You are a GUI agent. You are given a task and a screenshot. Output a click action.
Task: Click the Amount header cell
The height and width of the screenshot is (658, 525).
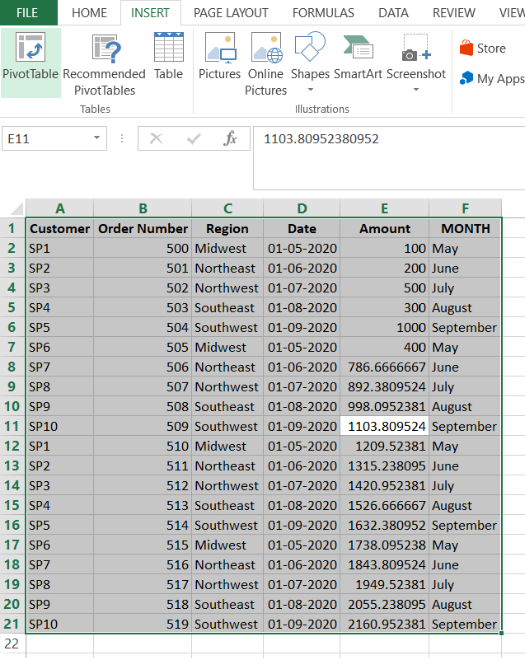(x=384, y=228)
